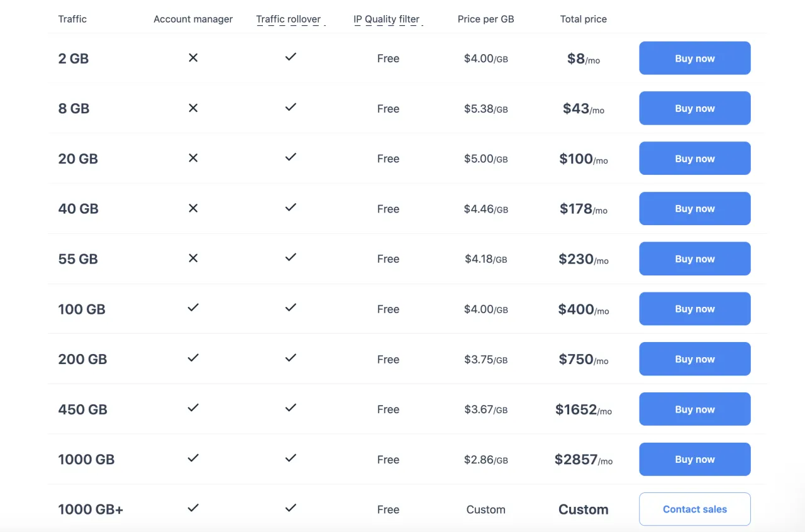Click Traffic rollover checkmark in 200 GB row
The width and height of the screenshot is (805, 532).
pyautogui.click(x=291, y=357)
